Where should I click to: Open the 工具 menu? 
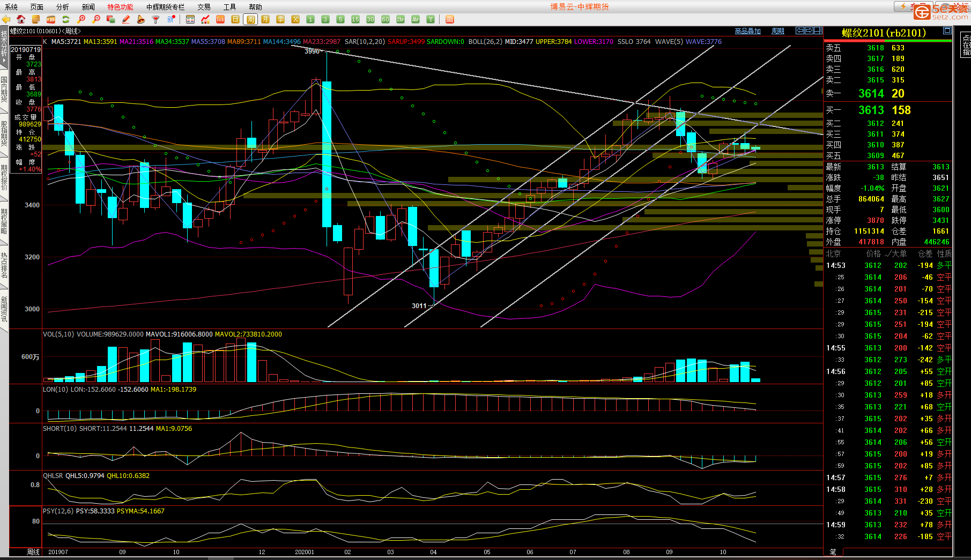click(230, 7)
